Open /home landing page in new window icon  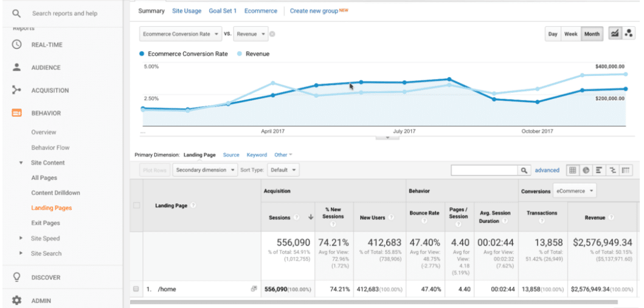tap(254, 289)
